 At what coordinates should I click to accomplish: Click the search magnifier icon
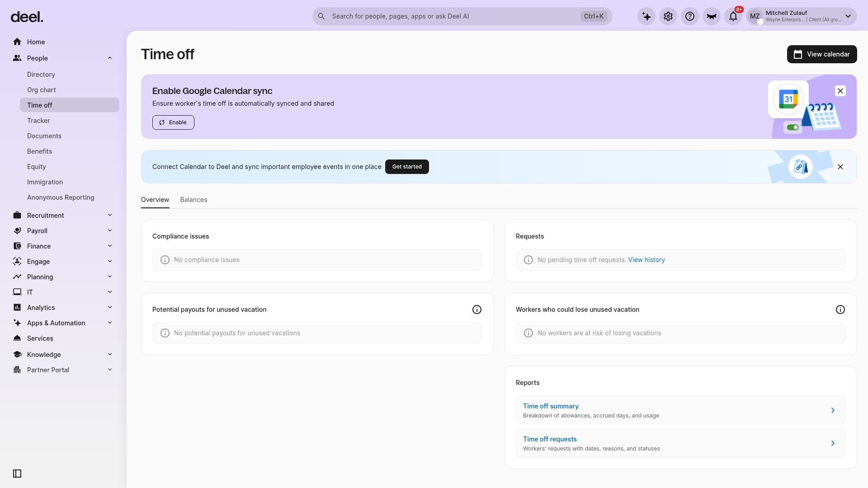pos(321,16)
